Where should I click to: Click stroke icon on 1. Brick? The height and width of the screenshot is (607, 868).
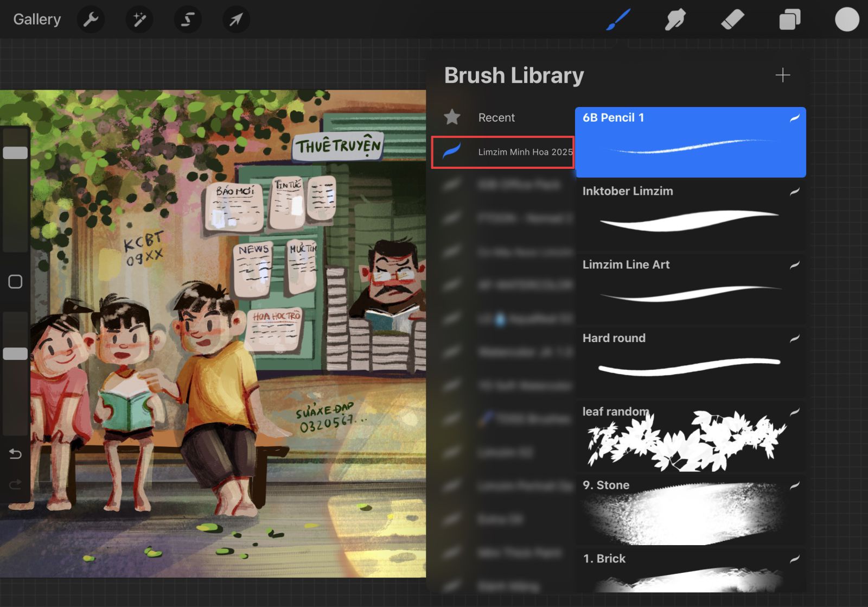tap(795, 559)
